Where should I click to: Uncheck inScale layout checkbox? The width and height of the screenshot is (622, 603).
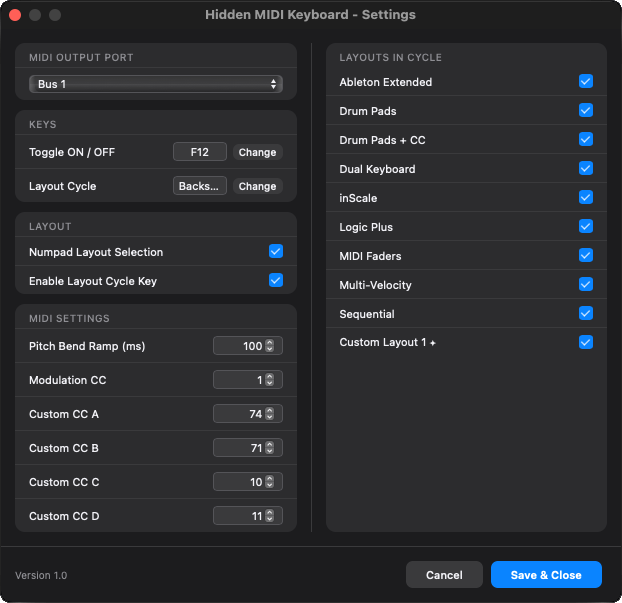tap(586, 197)
